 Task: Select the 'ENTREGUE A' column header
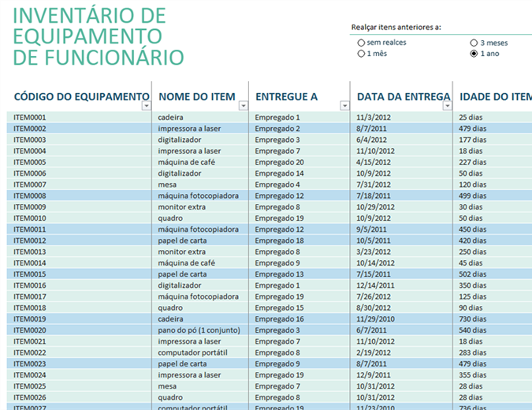pos(287,97)
